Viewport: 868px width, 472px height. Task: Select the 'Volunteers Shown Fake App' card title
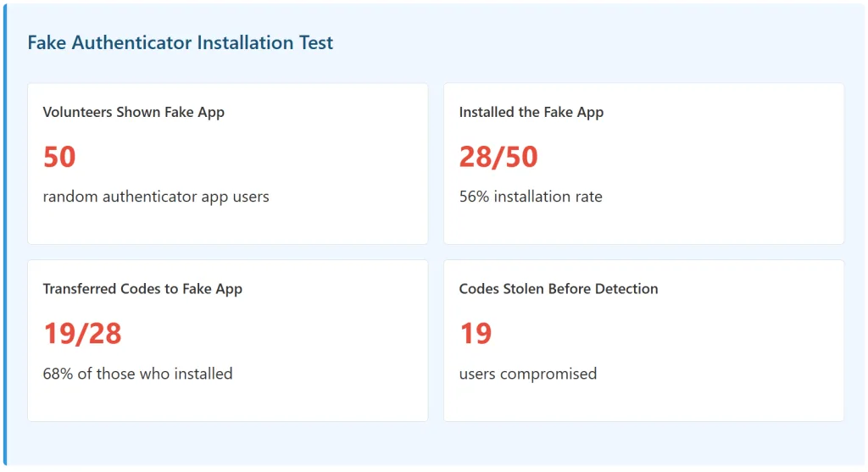133,112
